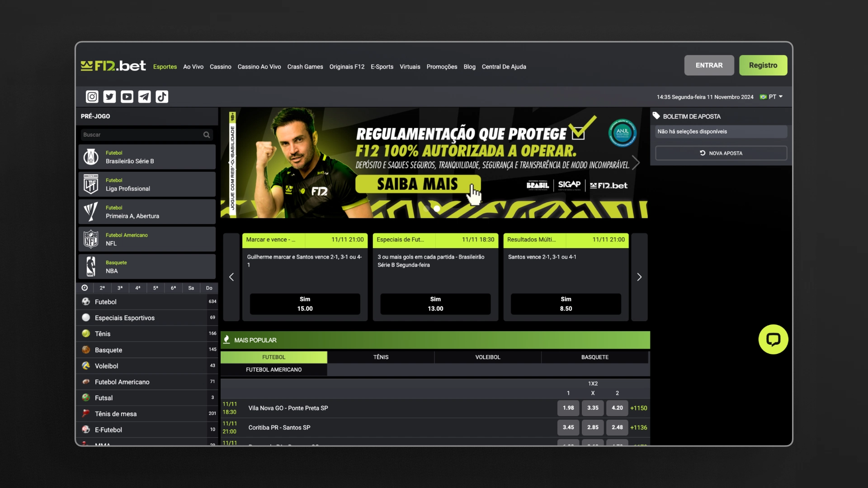868x488 pixels.
Task: Click the Futsal ball icon
Action: [86, 398]
